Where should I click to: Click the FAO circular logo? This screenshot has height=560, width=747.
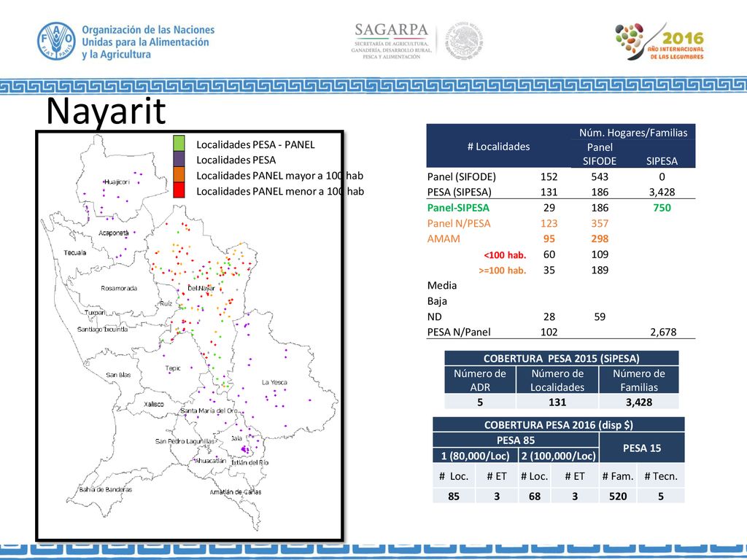pos(56,41)
